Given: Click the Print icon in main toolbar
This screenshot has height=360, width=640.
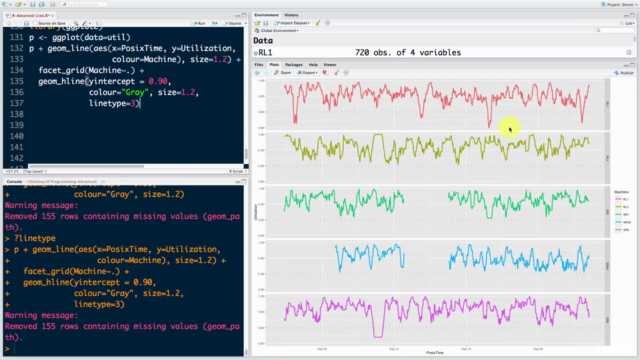Looking at the screenshot, I should (52, 4).
